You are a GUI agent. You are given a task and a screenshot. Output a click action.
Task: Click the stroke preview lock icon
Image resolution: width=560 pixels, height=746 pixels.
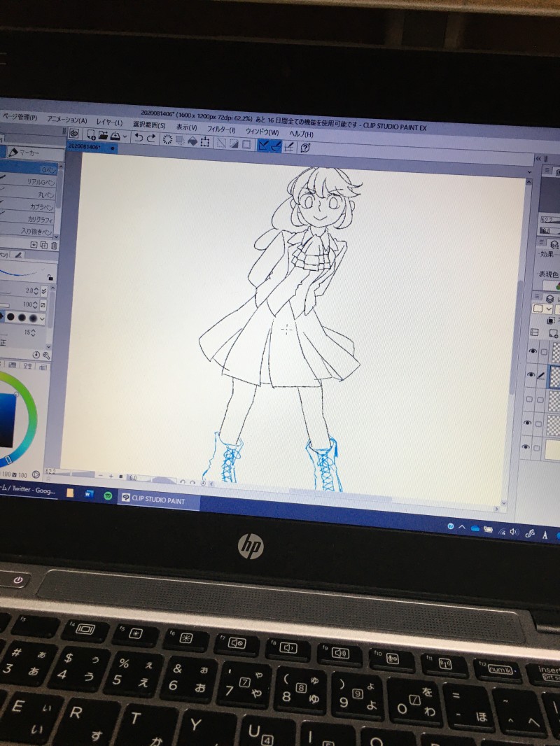50,277
